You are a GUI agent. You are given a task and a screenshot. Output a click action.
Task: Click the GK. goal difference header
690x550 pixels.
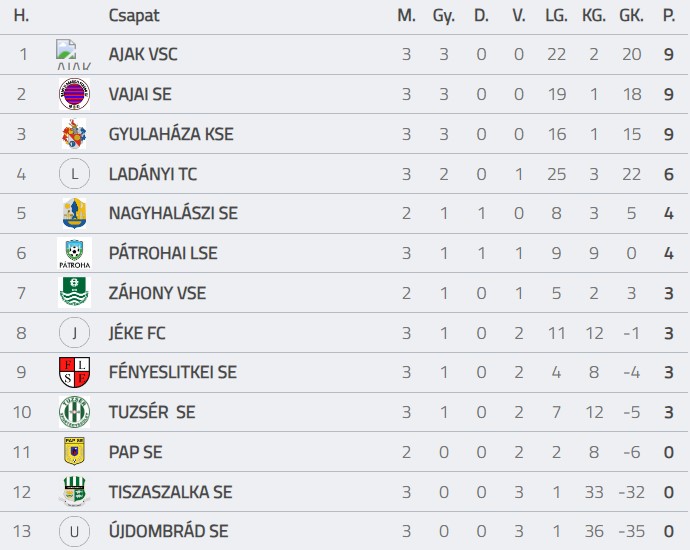pos(631,16)
